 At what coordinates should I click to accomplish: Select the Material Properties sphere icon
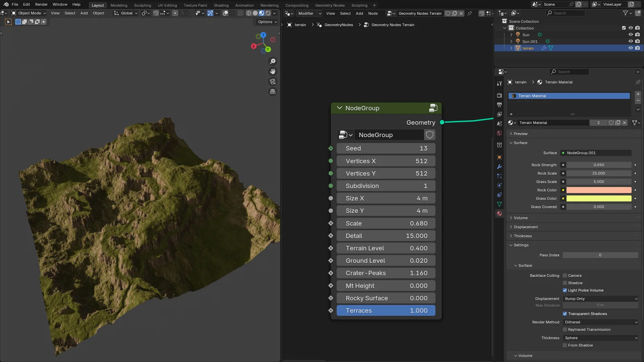point(499,213)
